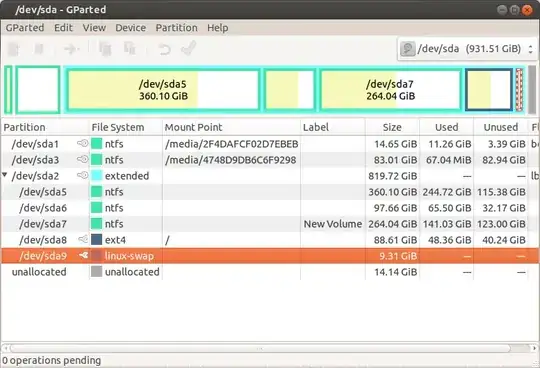Open the View menu

[x=94, y=28]
